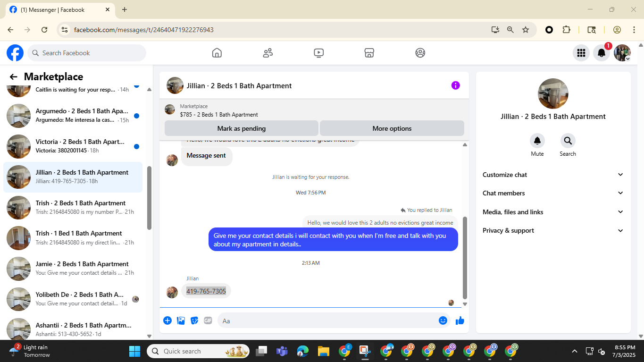
Task: Open the Friends icon in top navigation
Action: coord(268,53)
